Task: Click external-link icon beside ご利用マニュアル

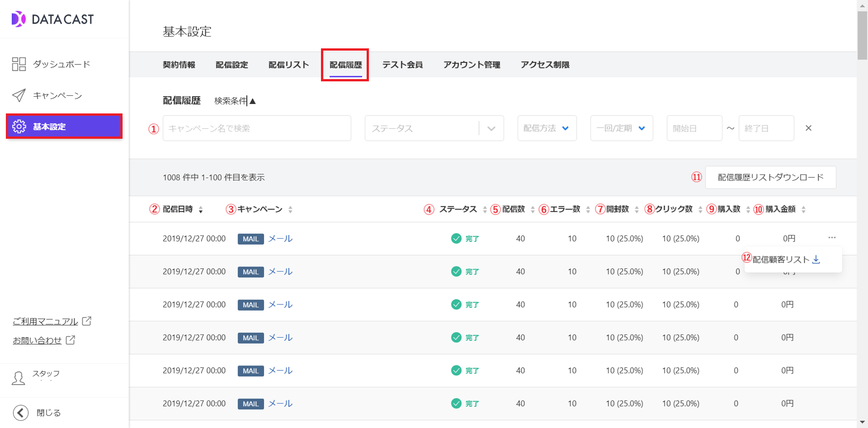Action: click(x=87, y=321)
